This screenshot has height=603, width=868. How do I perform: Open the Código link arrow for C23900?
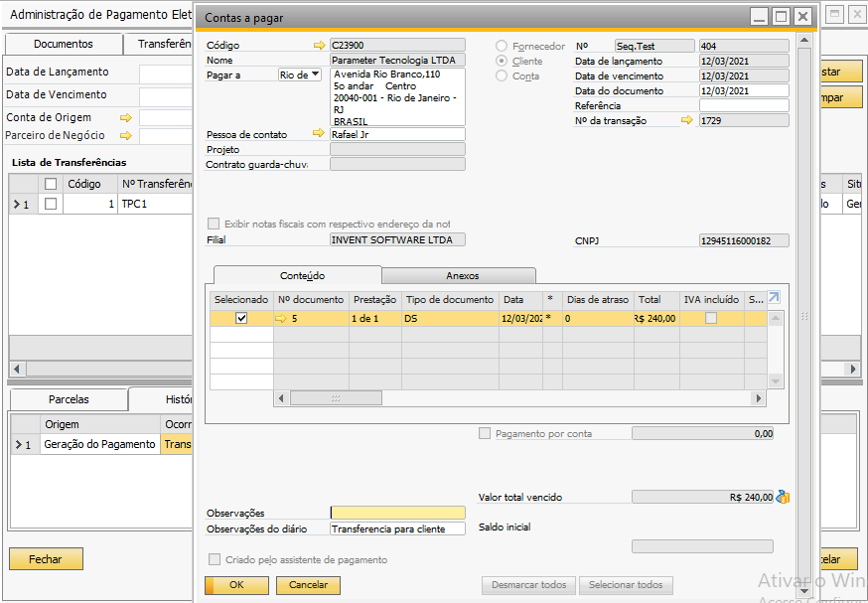(x=320, y=46)
